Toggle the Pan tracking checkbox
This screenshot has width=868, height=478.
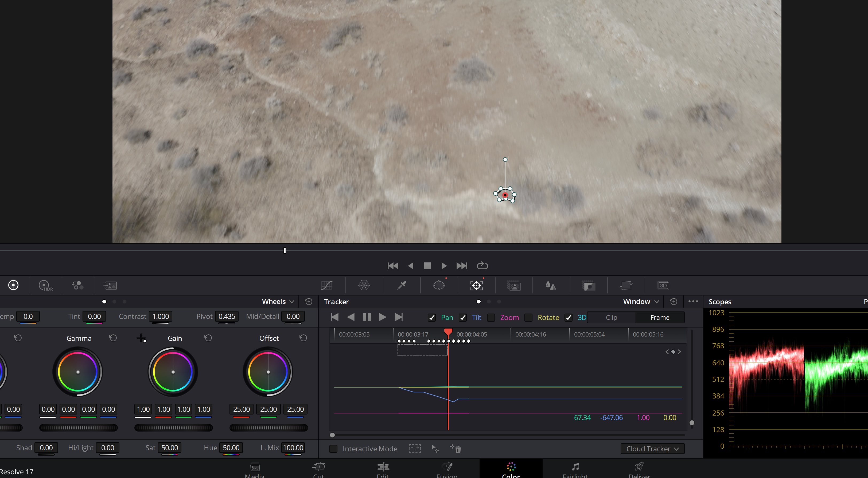point(432,317)
